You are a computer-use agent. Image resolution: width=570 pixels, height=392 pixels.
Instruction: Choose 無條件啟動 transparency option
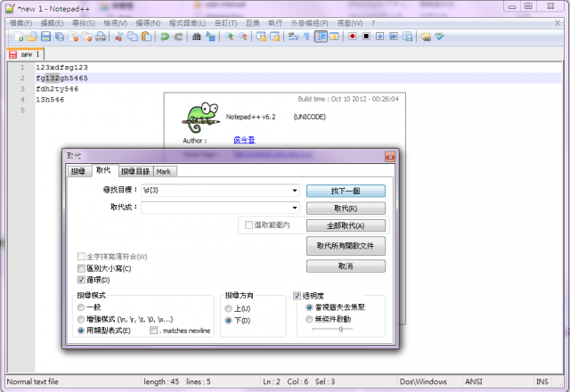[309, 319]
